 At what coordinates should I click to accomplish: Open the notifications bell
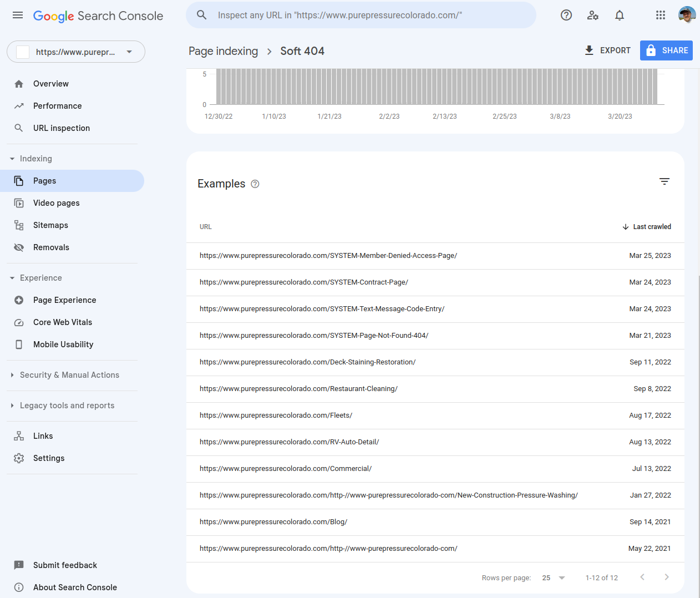[620, 16]
